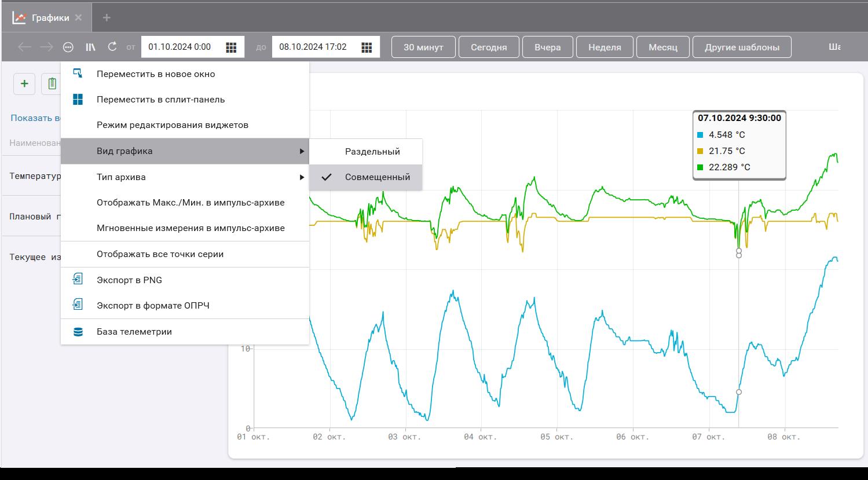Toggle Отображать Макс./Мин. в импульс-архиве
Image resolution: width=868 pixels, height=480 pixels.
(x=191, y=203)
